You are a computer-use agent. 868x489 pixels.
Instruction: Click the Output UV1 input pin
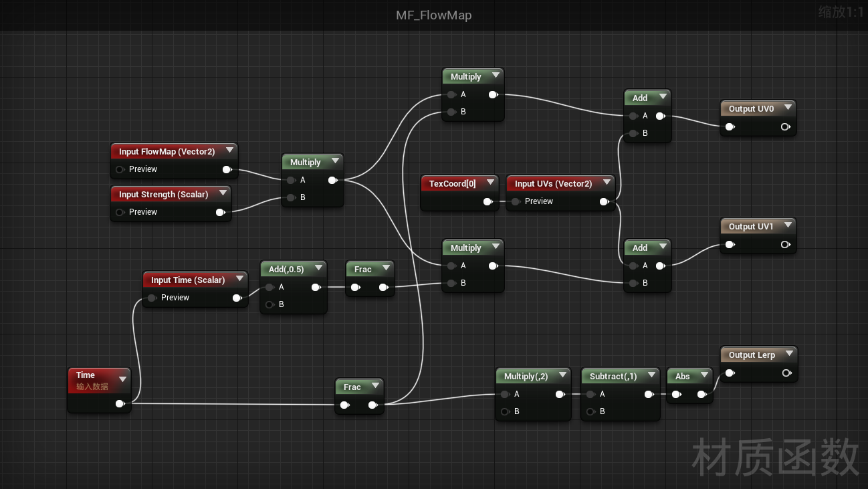click(730, 244)
